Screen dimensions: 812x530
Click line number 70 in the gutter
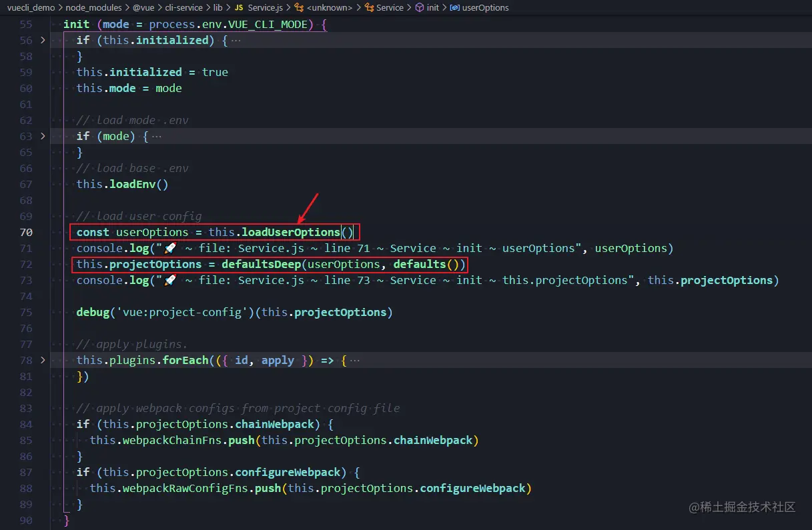(26, 232)
